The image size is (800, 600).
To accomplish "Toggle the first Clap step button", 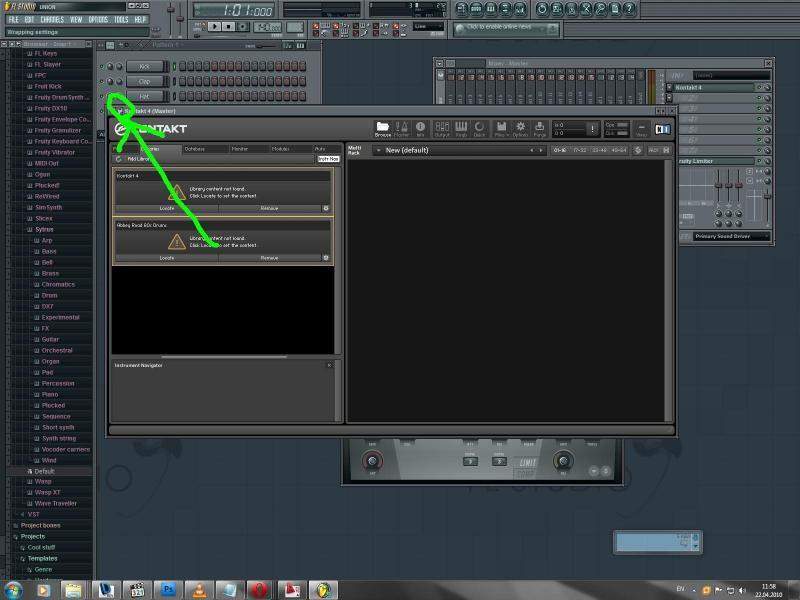I will click(182, 81).
